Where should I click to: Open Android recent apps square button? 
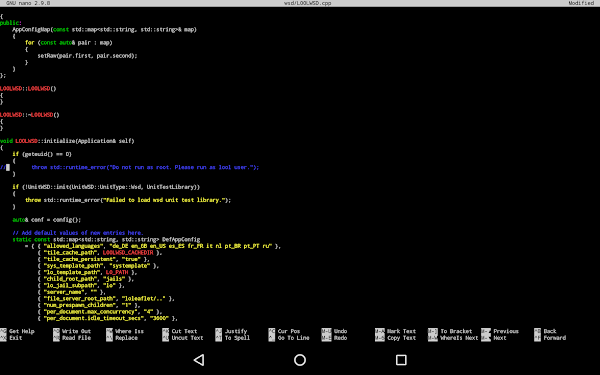point(401,360)
